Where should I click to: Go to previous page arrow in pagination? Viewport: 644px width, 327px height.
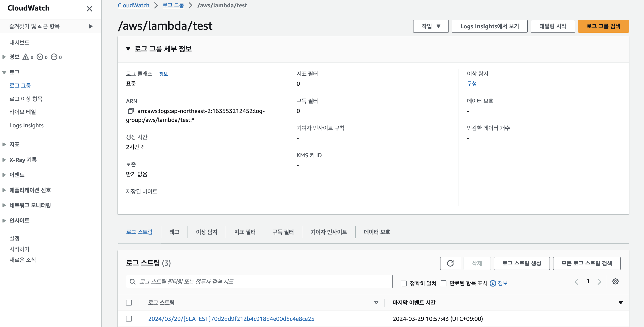coord(577,282)
